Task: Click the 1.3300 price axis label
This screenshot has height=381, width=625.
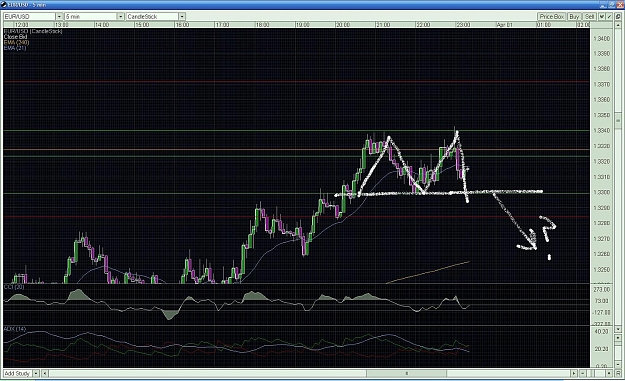Action: 601,192
